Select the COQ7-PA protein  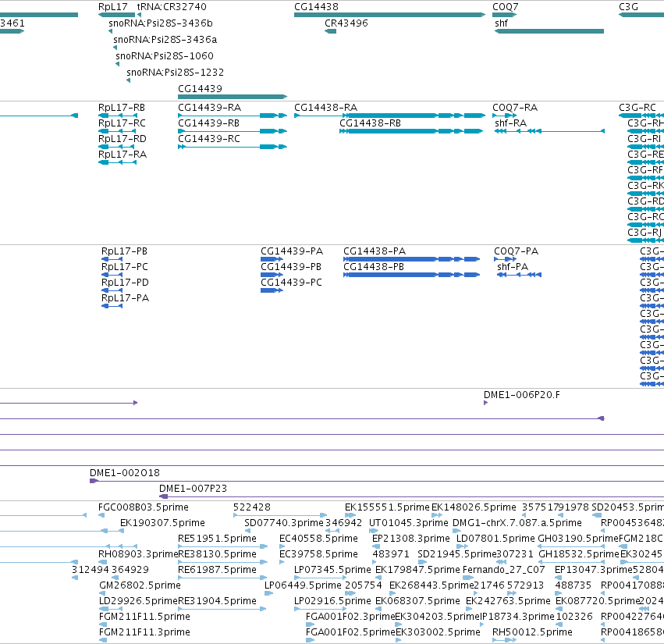pyautogui.click(x=505, y=259)
